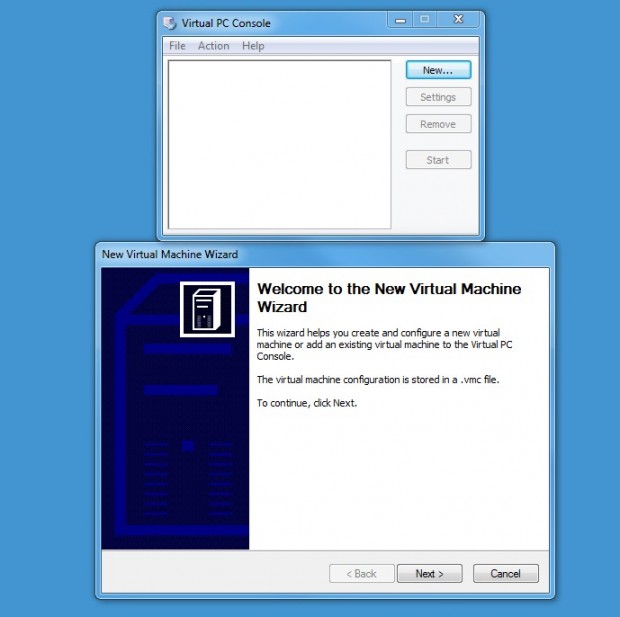Close the Virtual PC Console window
The height and width of the screenshot is (617, 620).
coord(459,19)
